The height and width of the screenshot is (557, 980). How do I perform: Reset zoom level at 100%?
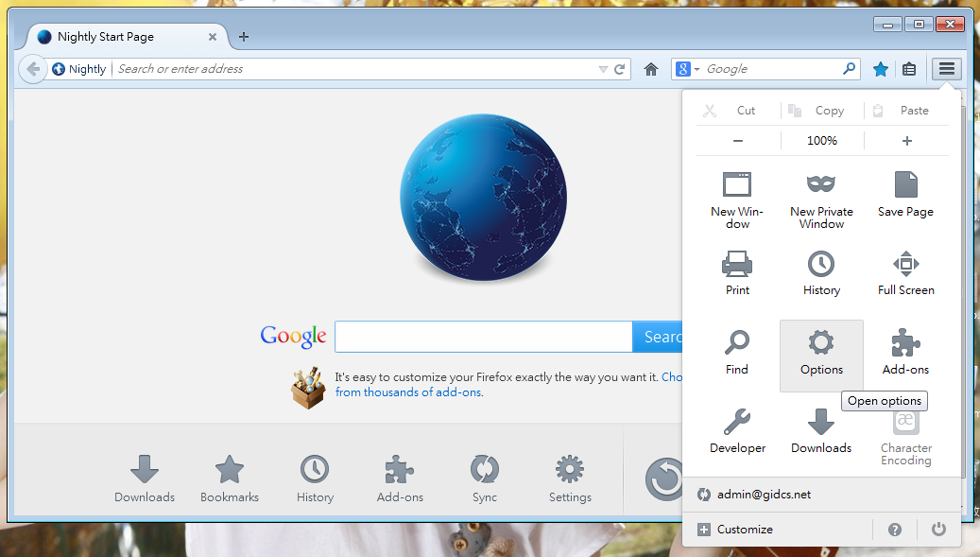tap(821, 141)
